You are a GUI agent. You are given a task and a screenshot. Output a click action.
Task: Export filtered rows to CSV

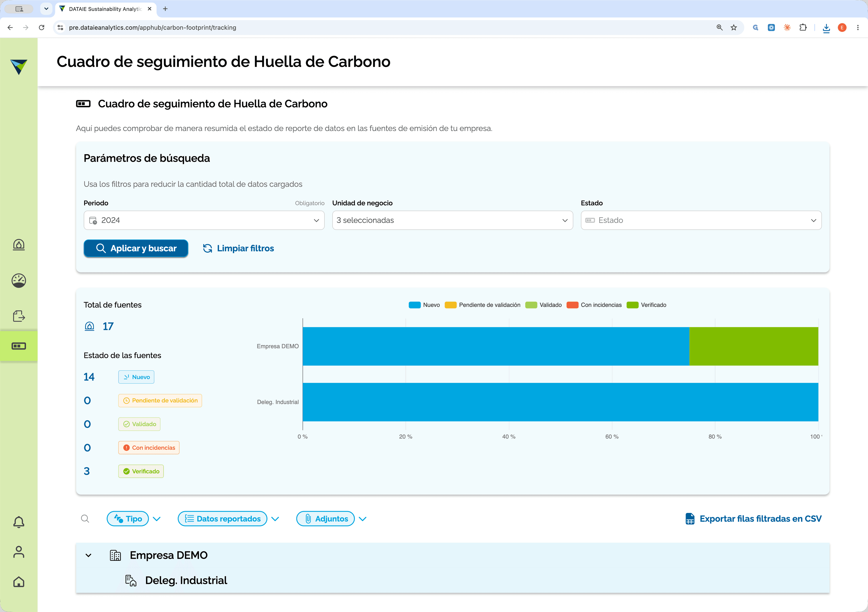point(753,519)
